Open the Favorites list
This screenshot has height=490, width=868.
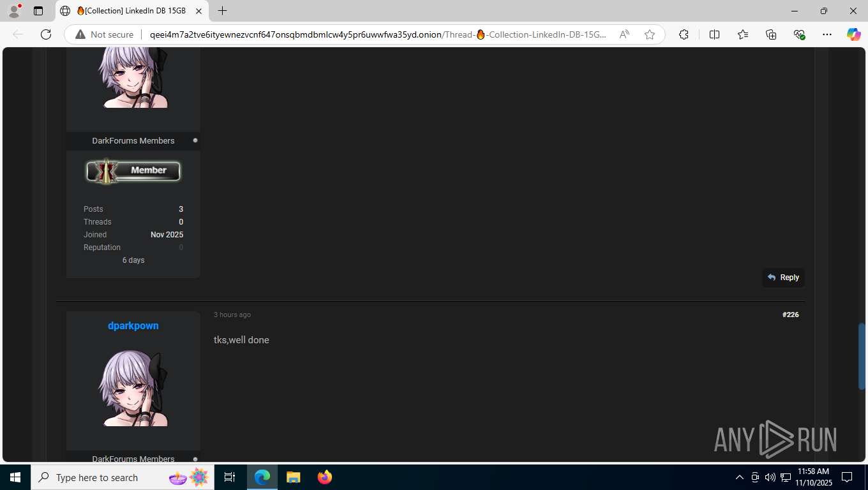pos(743,34)
